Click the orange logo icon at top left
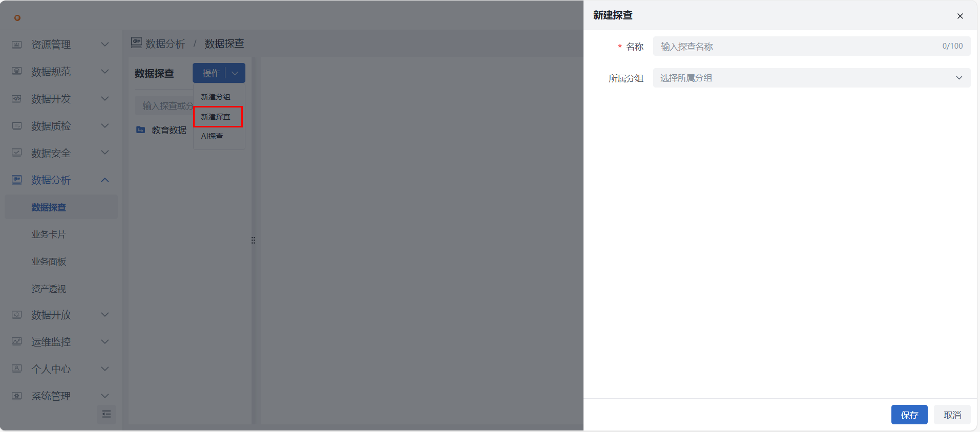Image resolution: width=980 pixels, height=432 pixels. [17, 18]
